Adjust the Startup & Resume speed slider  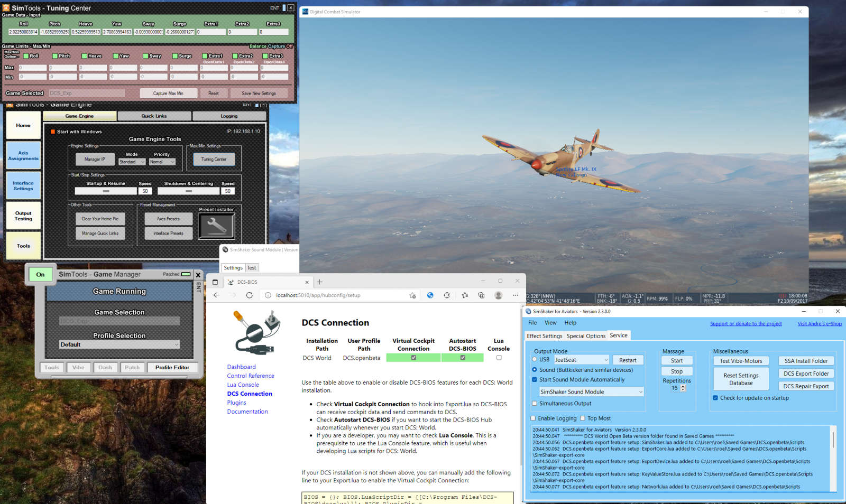(106, 191)
